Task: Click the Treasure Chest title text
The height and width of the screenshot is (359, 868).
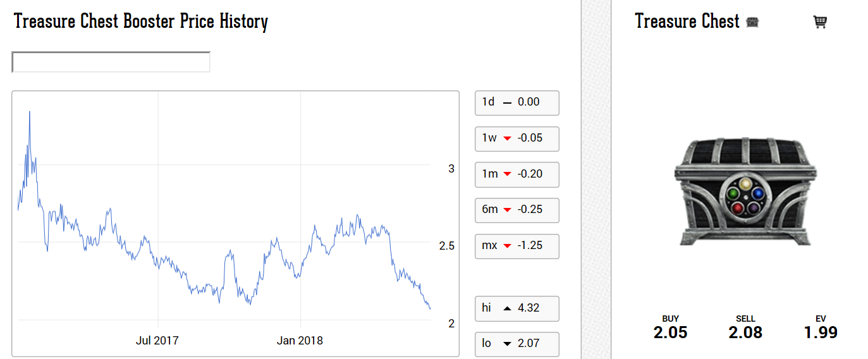Action: (x=687, y=21)
